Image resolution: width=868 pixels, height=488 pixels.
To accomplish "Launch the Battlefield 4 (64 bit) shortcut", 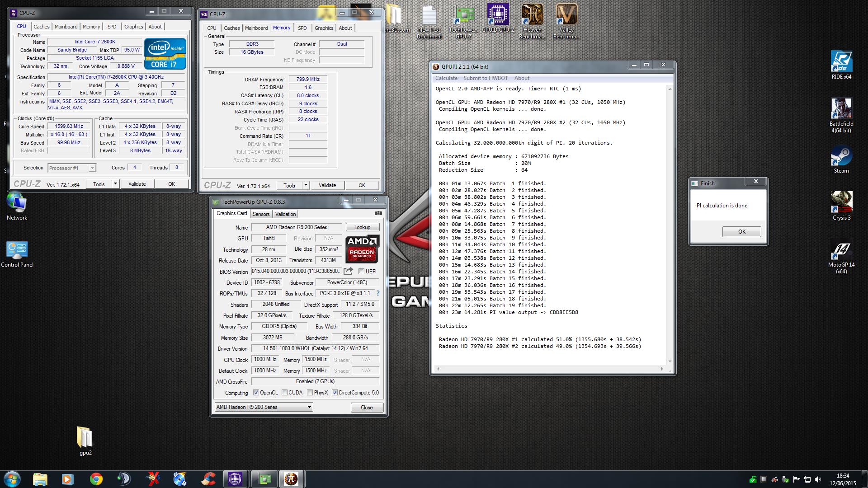I will tap(841, 116).
